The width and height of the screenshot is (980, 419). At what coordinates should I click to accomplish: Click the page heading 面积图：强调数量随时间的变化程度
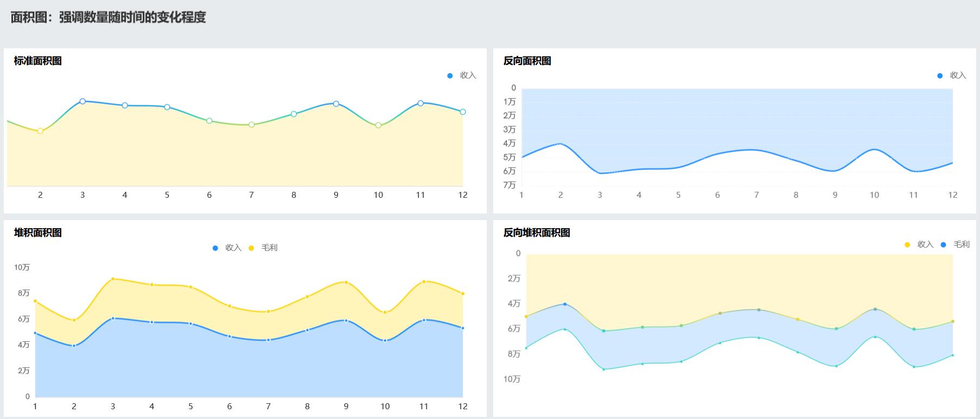click(109, 17)
